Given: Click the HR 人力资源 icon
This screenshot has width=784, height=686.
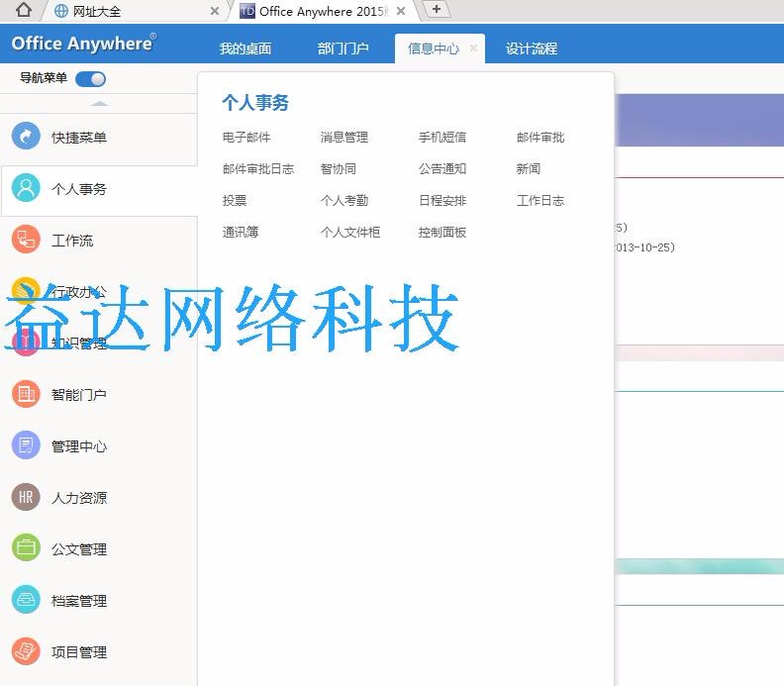Looking at the screenshot, I should tap(26, 497).
